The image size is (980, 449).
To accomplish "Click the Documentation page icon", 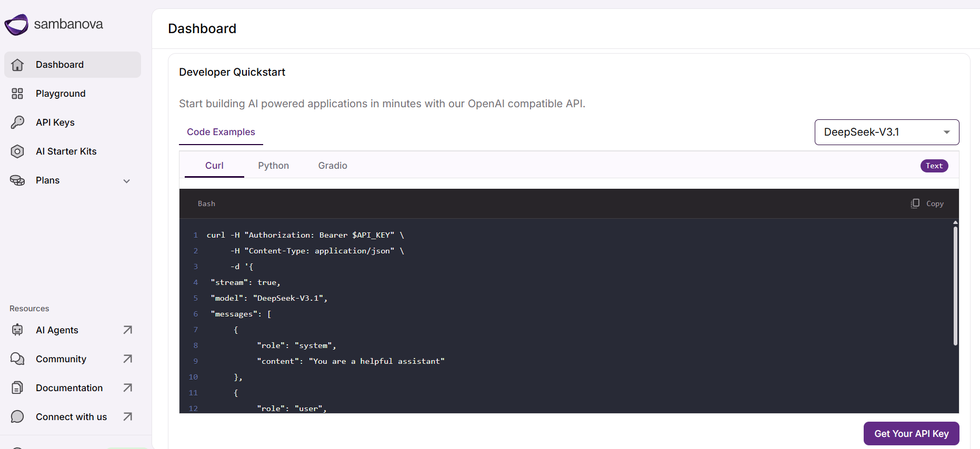I will [17, 387].
